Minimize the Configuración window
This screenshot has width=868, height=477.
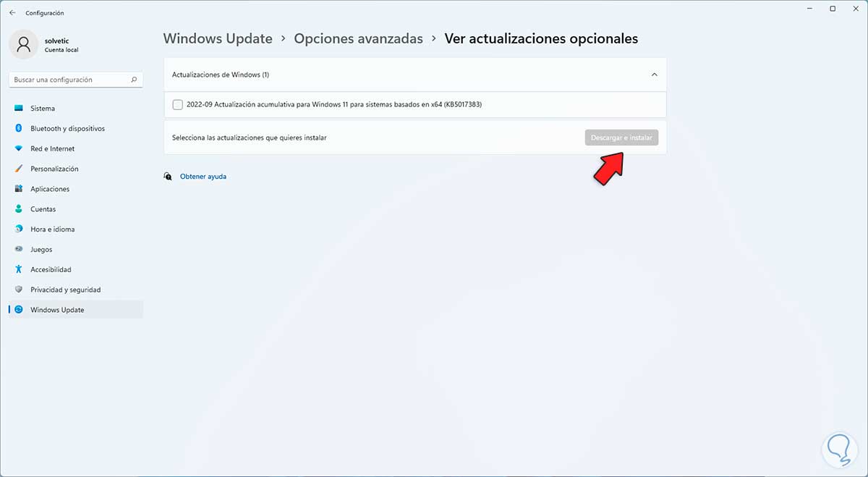click(808, 9)
